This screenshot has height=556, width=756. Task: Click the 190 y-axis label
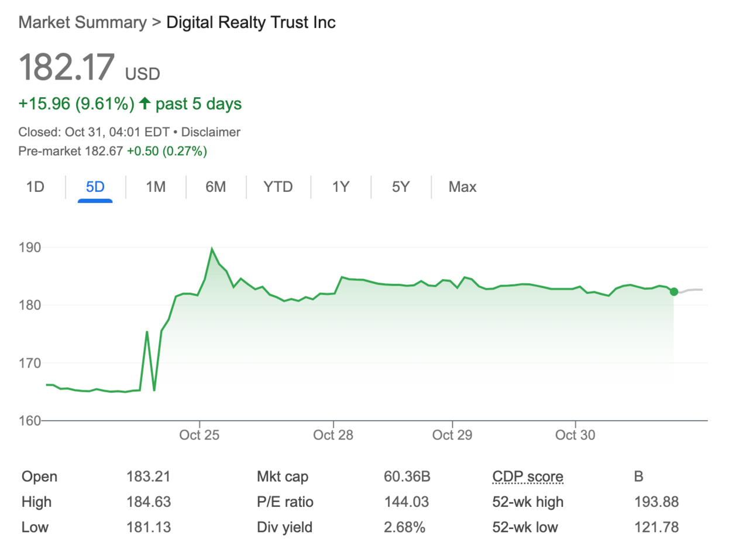pos(29,248)
